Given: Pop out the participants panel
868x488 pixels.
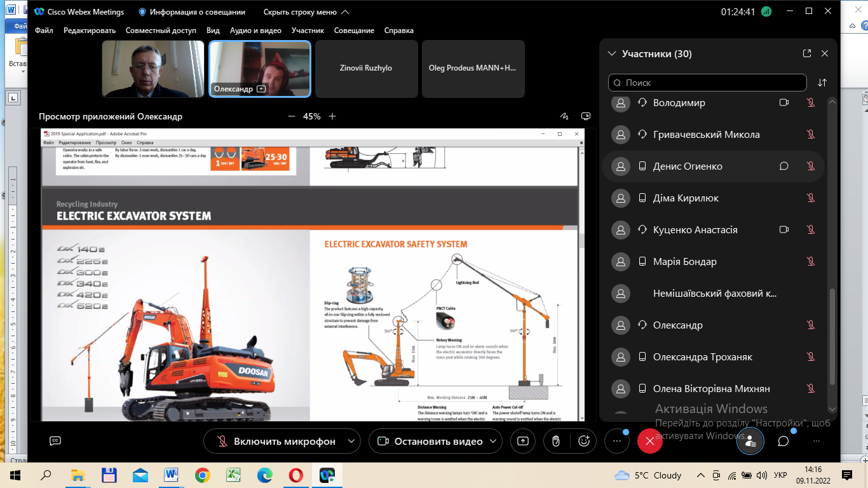Looking at the screenshot, I should tap(807, 54).
